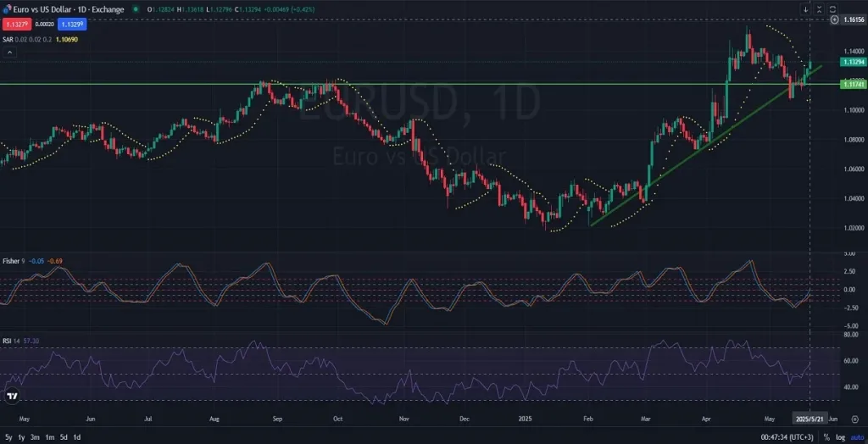
Task: Click the 2025/5/21 crosshair date label
Action: [x=810, y=419]
